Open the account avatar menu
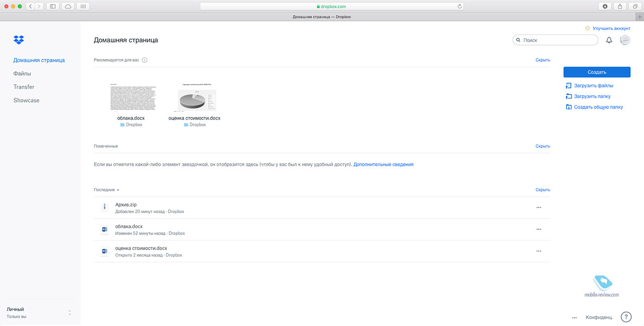 (x=625, y=40)
